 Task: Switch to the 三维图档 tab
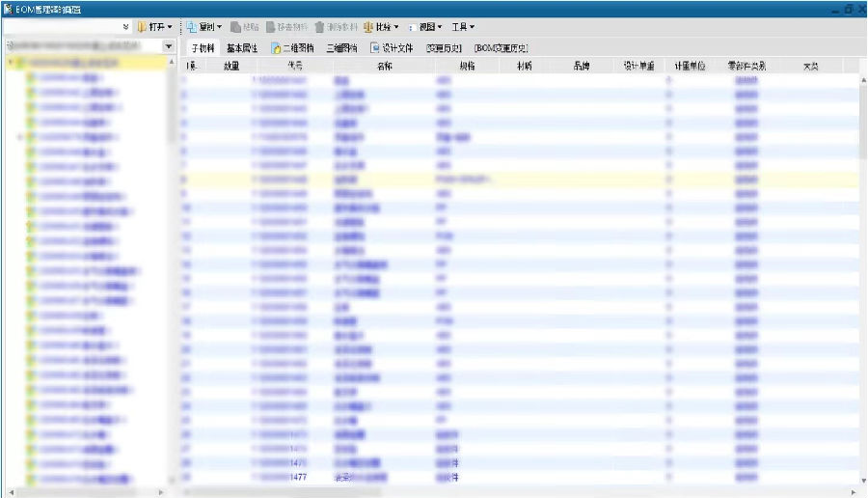coord(341,48)
